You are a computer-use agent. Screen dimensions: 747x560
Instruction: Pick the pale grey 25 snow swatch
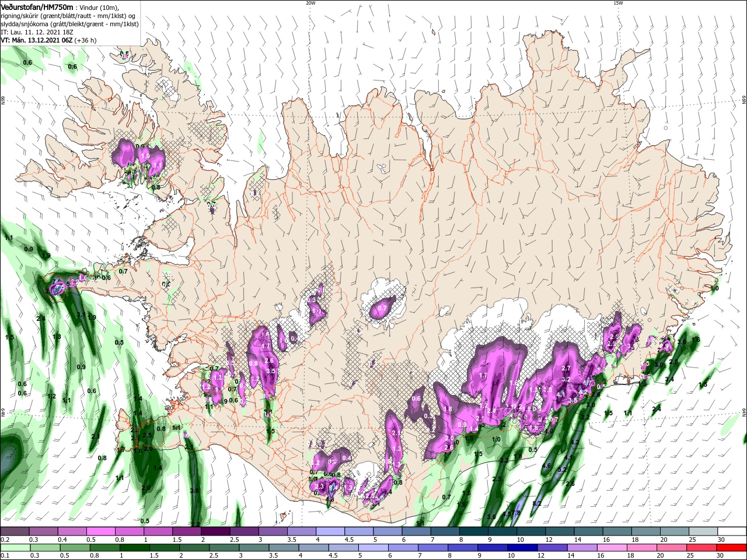[704, 531]
